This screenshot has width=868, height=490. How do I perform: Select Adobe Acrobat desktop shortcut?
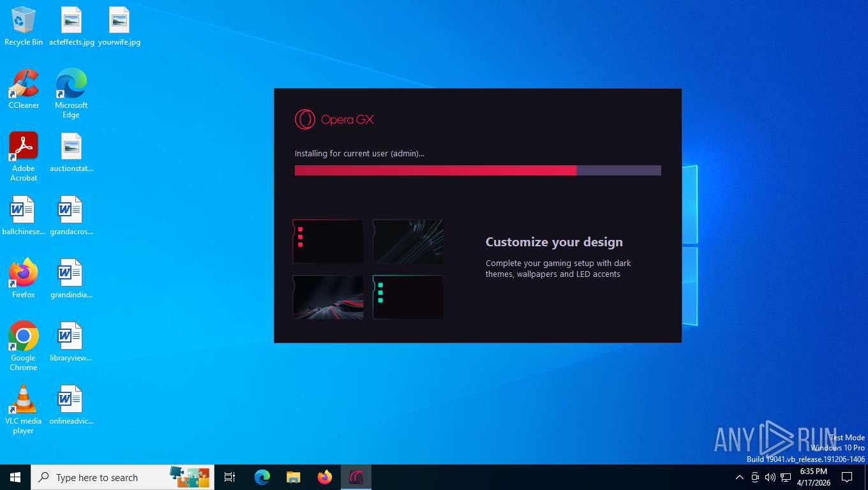coord(24,157)
